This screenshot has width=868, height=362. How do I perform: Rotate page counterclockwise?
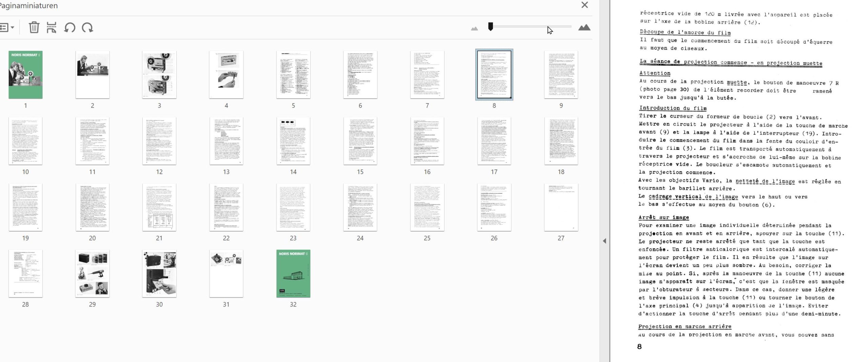click(70, 27)
